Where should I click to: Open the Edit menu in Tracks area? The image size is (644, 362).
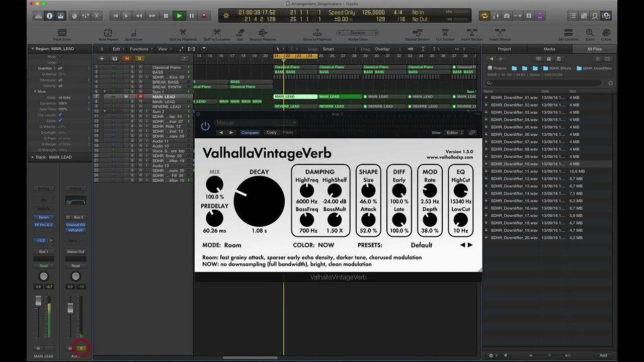click(x=118, y=49)
